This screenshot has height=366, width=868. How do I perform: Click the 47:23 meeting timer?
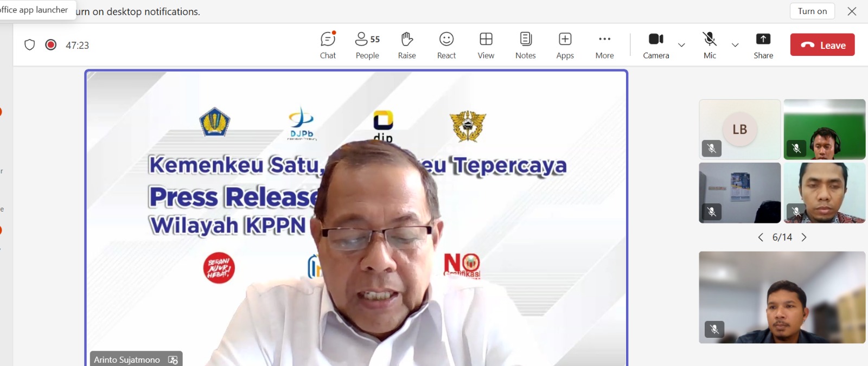coord(77,46)
